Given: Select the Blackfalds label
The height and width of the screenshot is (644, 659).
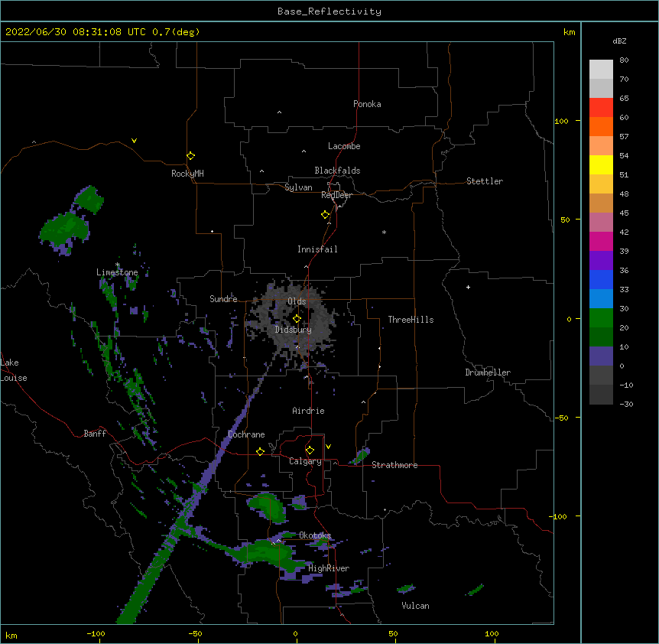Looking at the screenshot, I should [x=337, y=171].
